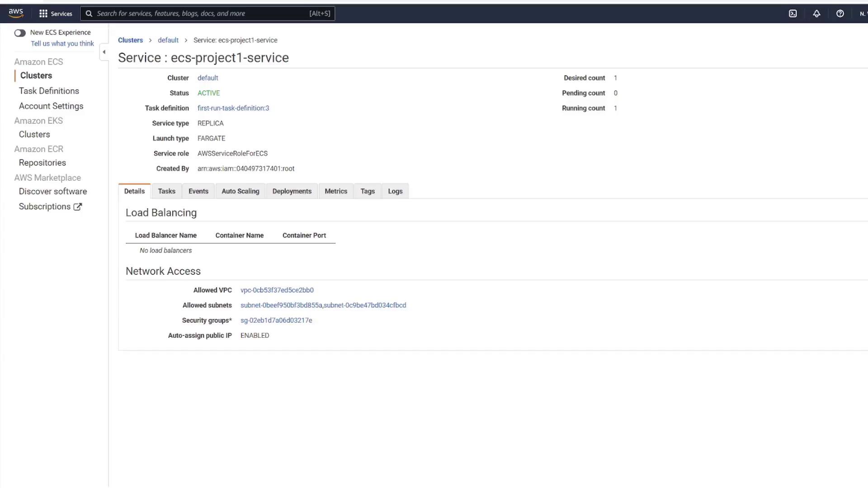Click the AWSServiceRoleForECS value
Viewport: 868px width, 488px height.
(232, 154)
